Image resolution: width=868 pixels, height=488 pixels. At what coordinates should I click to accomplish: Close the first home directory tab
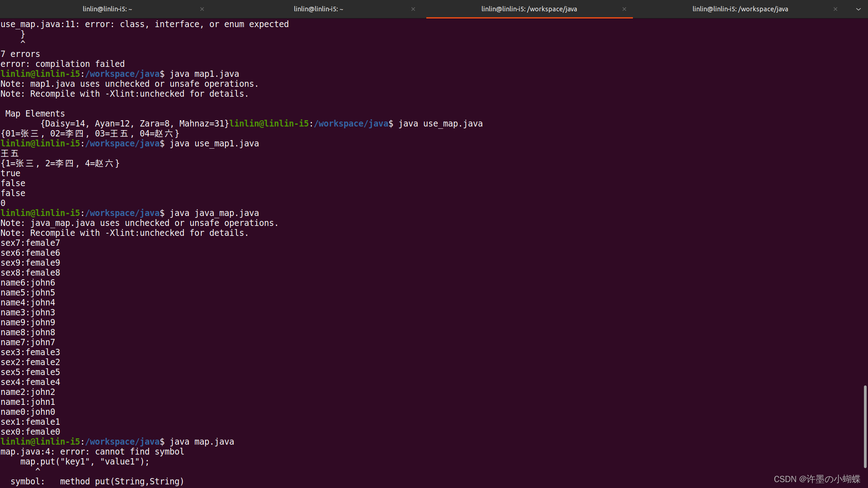click(202, 9)
